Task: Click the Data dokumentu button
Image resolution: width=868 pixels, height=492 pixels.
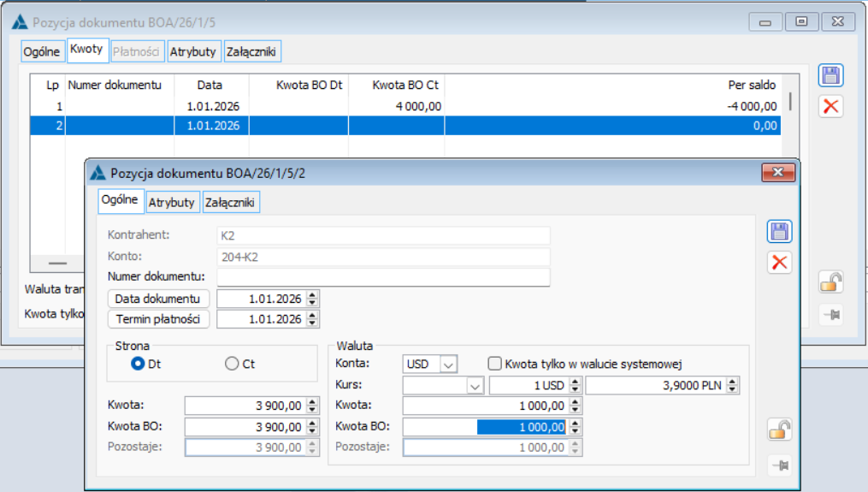Action: click(157, 299)
